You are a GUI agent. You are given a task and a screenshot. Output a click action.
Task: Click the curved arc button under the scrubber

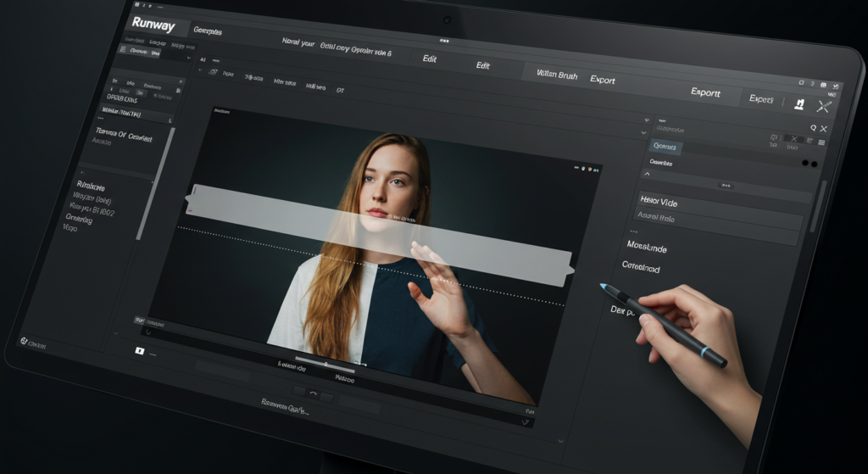pyautogui.click(x=314, y=393)
